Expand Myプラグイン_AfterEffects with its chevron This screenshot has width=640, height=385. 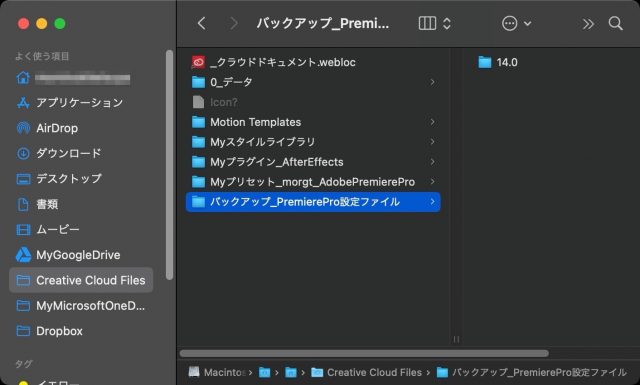click(x=432, y=162)
